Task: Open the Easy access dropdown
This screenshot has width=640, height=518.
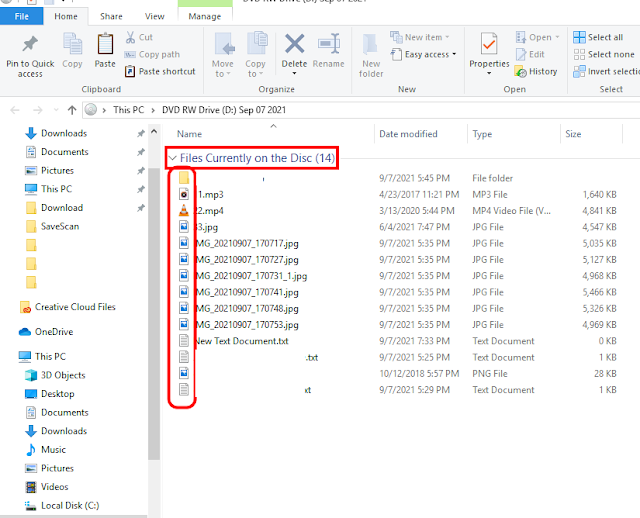Action: pyautogui.click(x=423, y=54)
